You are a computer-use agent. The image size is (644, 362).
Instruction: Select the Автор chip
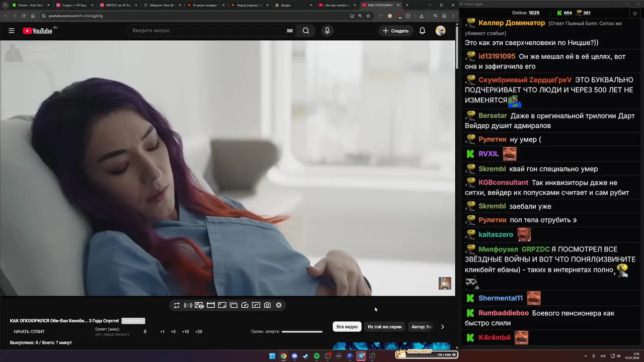coord(422,327)
